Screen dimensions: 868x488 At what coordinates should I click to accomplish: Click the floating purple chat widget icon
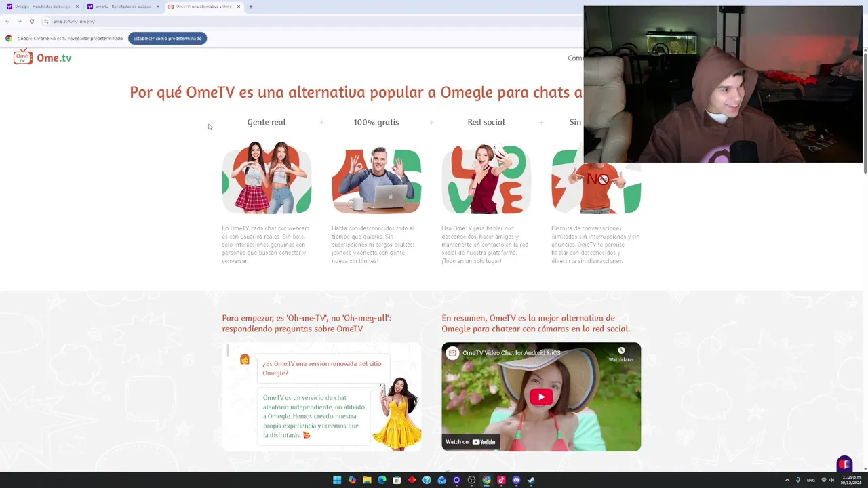[844, 464]
